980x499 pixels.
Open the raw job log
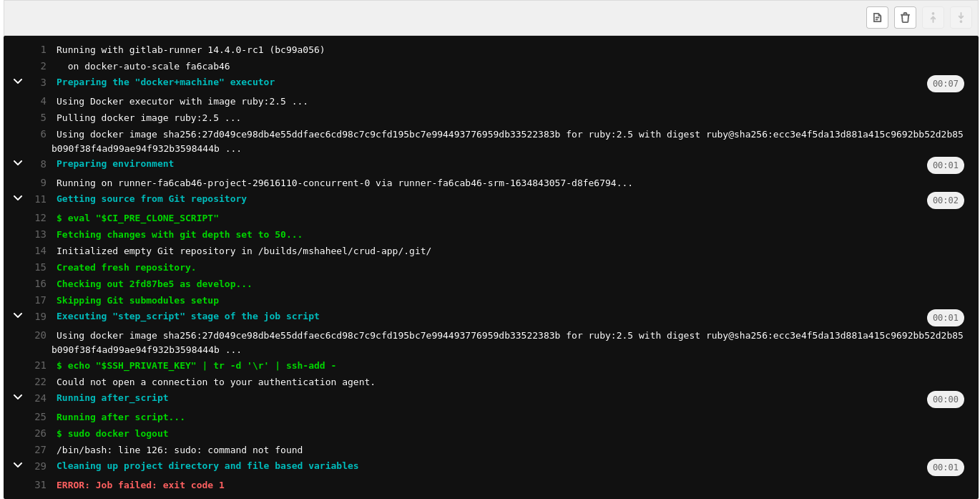point(877,18)
